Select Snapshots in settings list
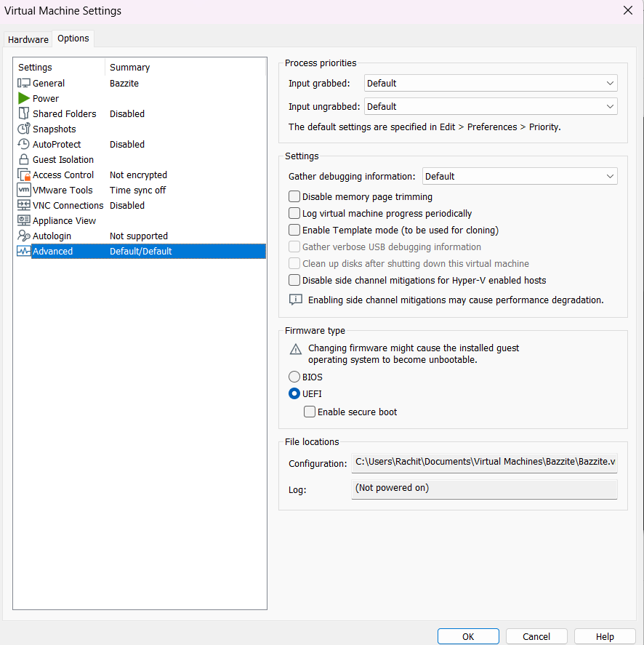The image size is (644, 645). point(55,129)
